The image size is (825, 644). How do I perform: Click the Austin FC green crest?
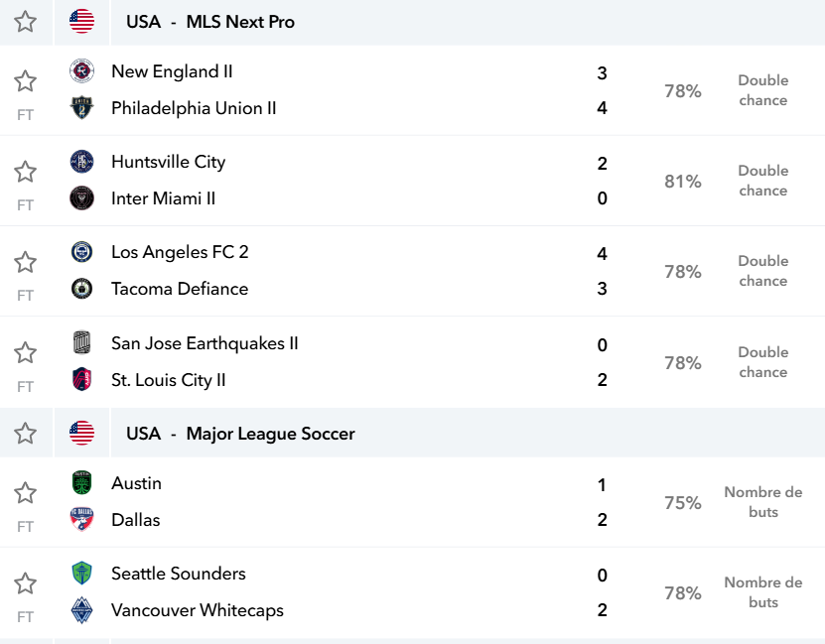tap(81, 482)
